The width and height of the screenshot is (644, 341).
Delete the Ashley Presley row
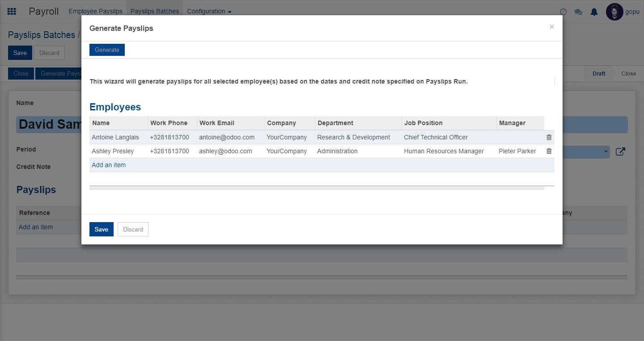click(x=549, y=151)
